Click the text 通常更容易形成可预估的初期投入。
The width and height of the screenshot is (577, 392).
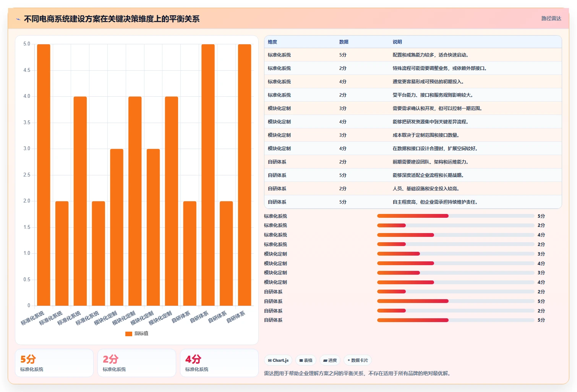pos(428,82)
